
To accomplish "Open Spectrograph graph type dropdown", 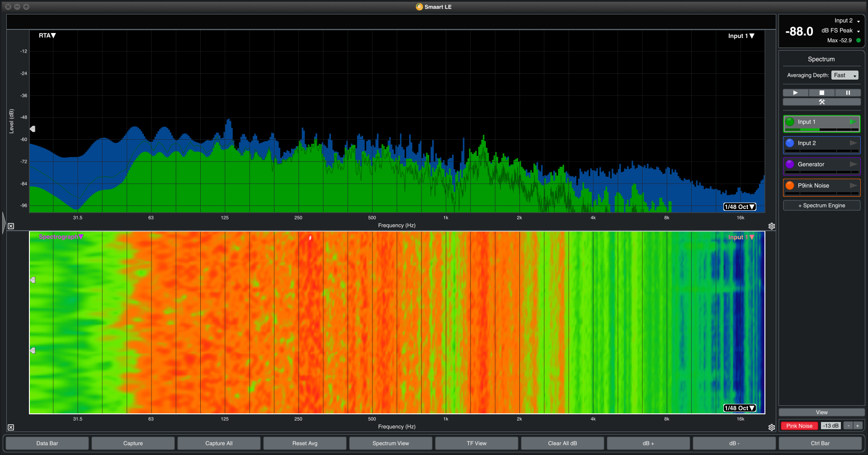I will tap(61, 237).
